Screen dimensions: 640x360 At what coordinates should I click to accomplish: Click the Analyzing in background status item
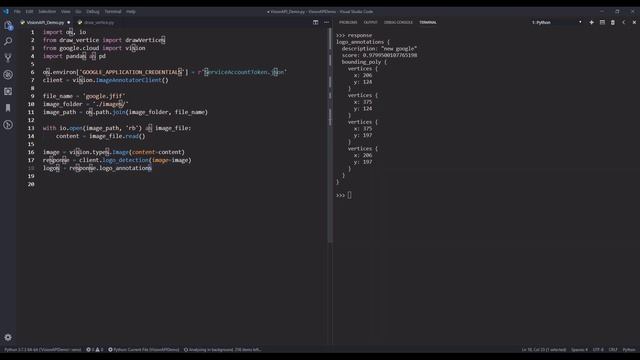point(222,350)
